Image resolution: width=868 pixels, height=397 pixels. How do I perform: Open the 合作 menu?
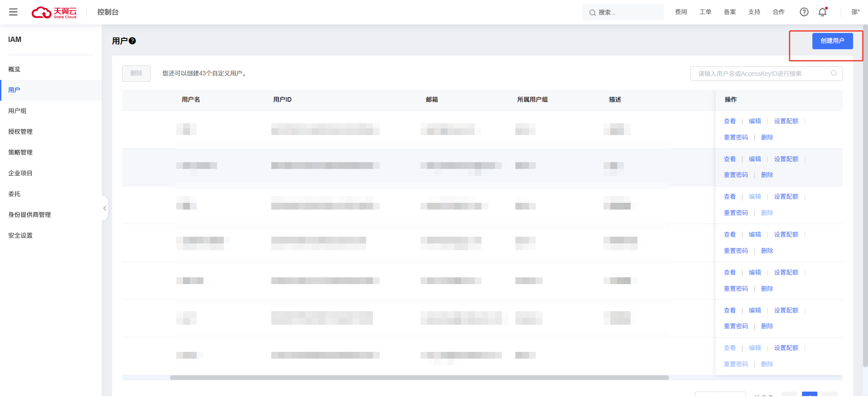(778, 12)
